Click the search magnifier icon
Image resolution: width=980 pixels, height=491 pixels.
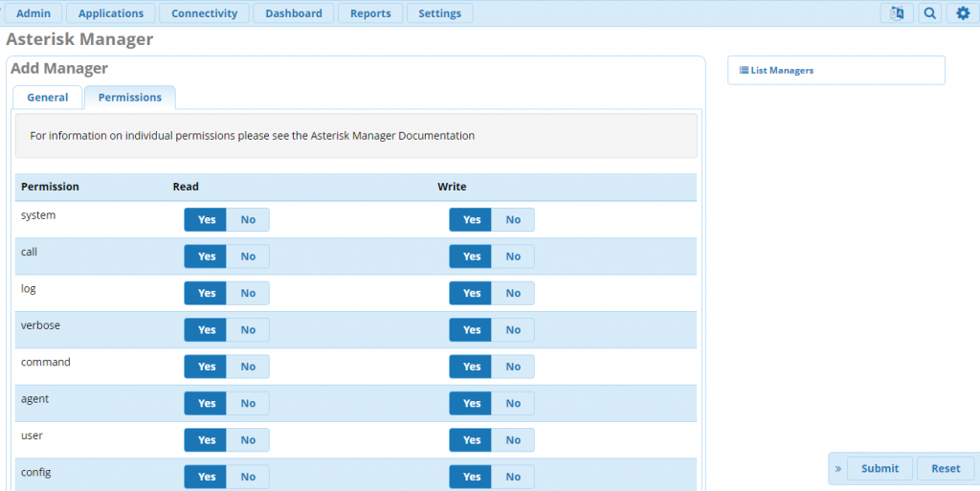(930, 13)
